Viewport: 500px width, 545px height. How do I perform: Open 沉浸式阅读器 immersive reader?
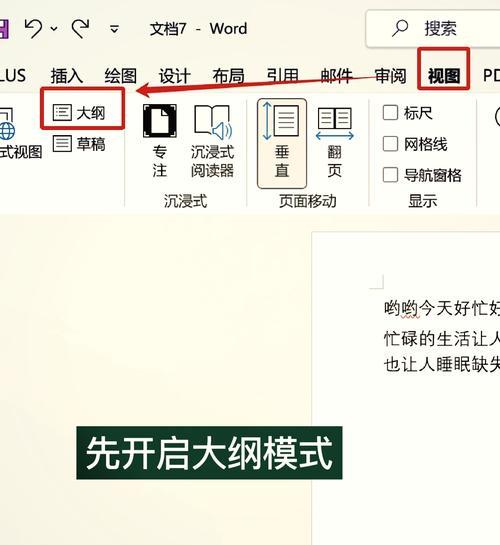[x=212, y=141]
